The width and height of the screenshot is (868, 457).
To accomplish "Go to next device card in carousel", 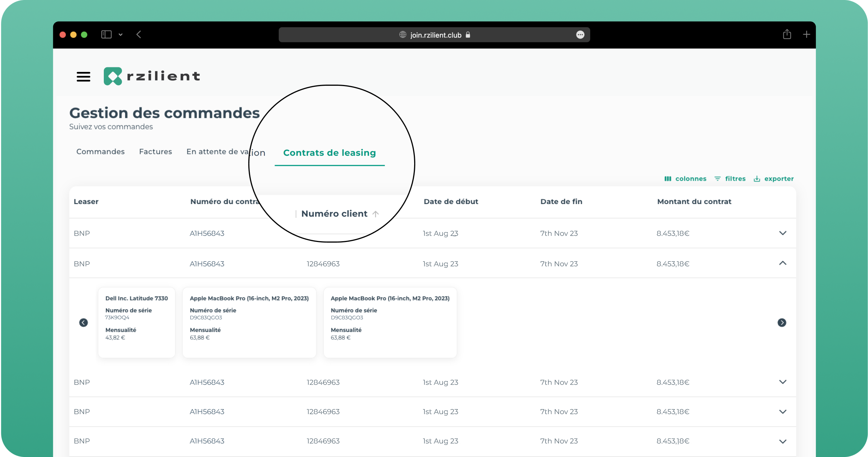I will 782,322.
